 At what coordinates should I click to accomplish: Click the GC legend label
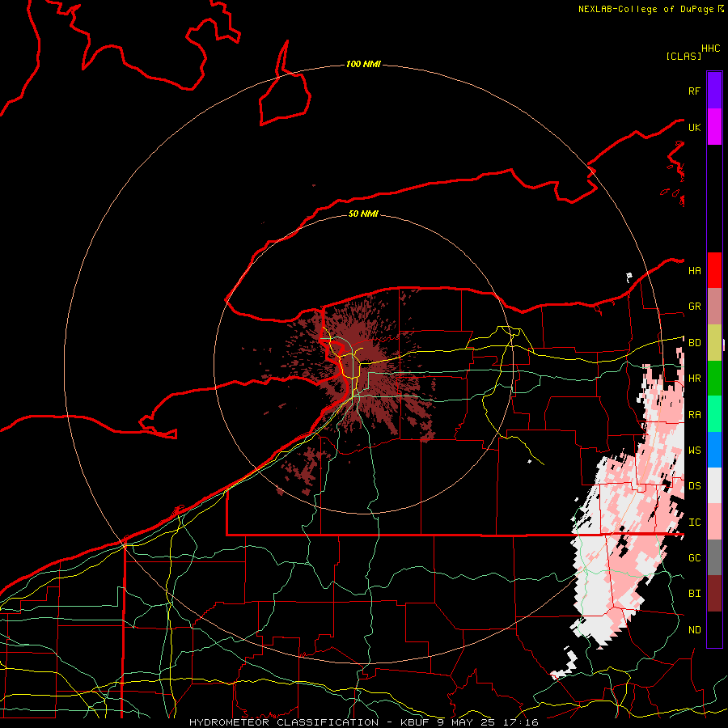coord(694,557)
